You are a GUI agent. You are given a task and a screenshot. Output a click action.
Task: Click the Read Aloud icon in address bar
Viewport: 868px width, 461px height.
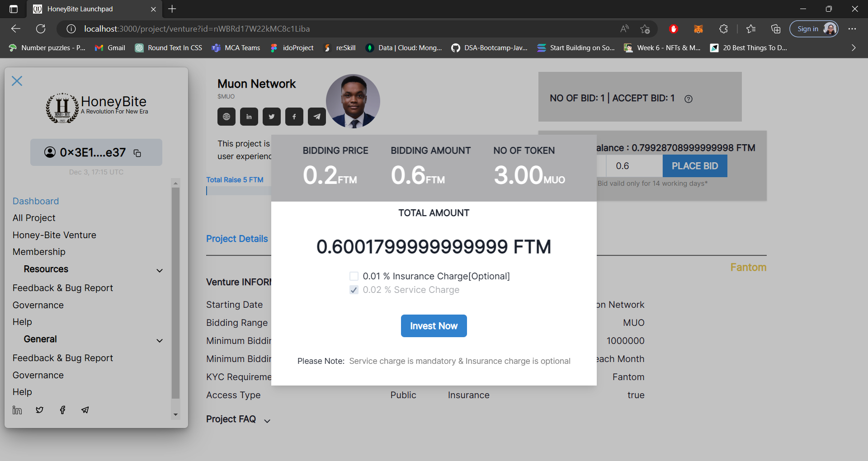point(624,29)
